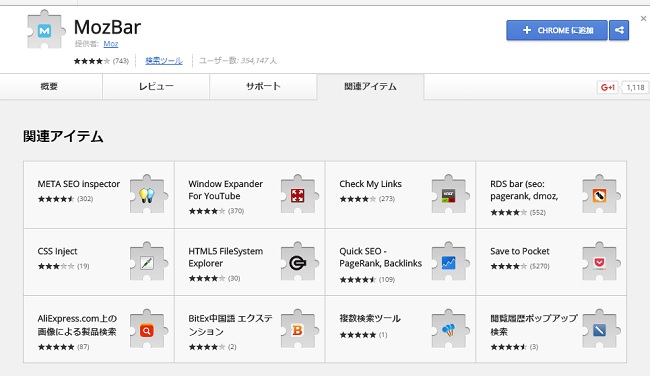Open AliExpress.com上の画像による製品検索 title

(x=77, y=325)
